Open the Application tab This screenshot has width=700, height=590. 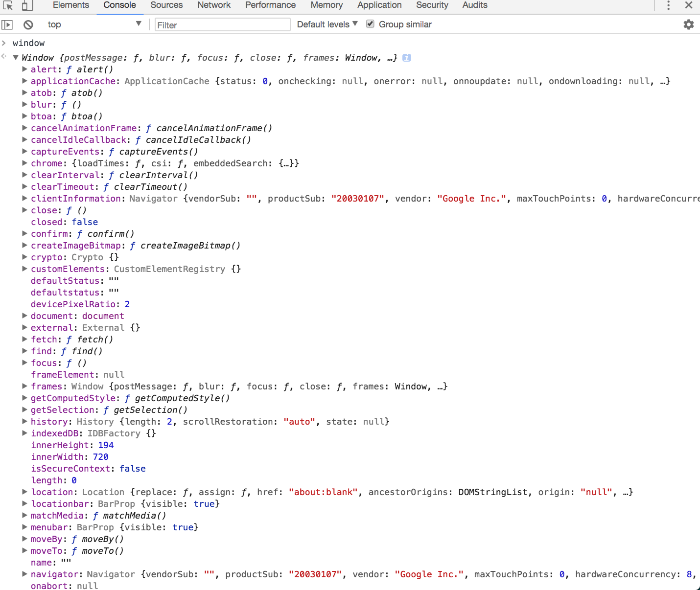(x=379, y=5)
